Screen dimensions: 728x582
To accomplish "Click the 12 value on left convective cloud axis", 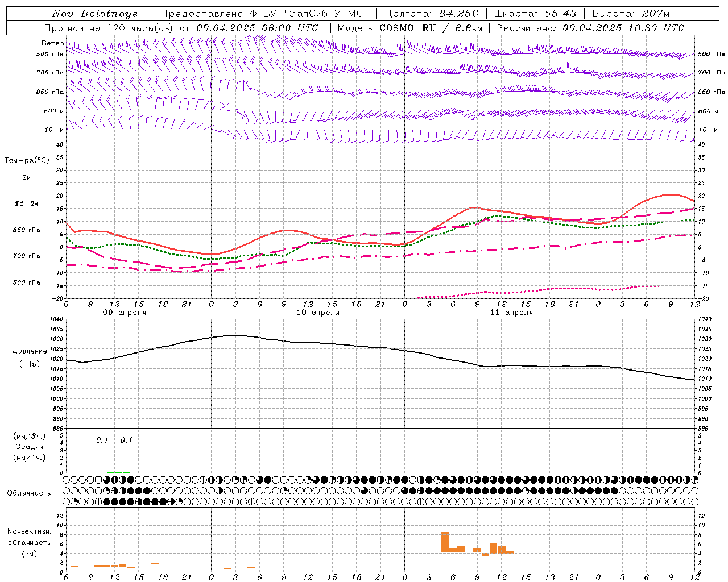I will click(59, 516).
